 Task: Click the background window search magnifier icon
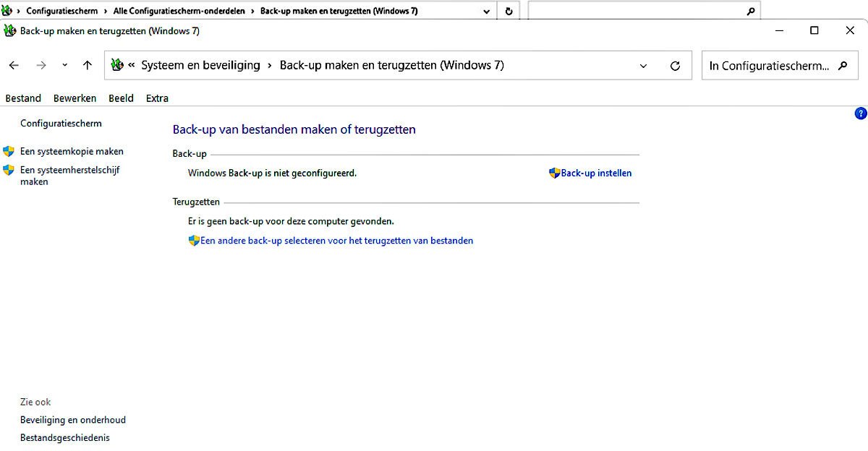[x=751, y=11]
